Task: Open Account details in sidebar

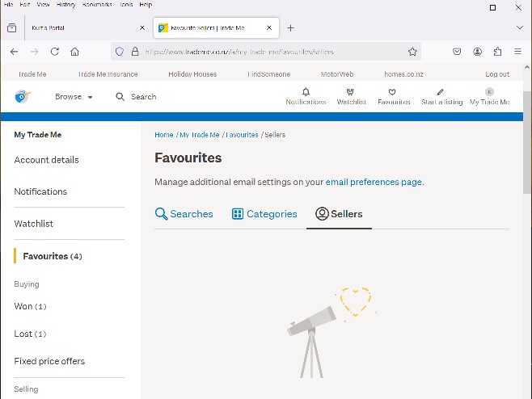Action: (x=46, y=160)
